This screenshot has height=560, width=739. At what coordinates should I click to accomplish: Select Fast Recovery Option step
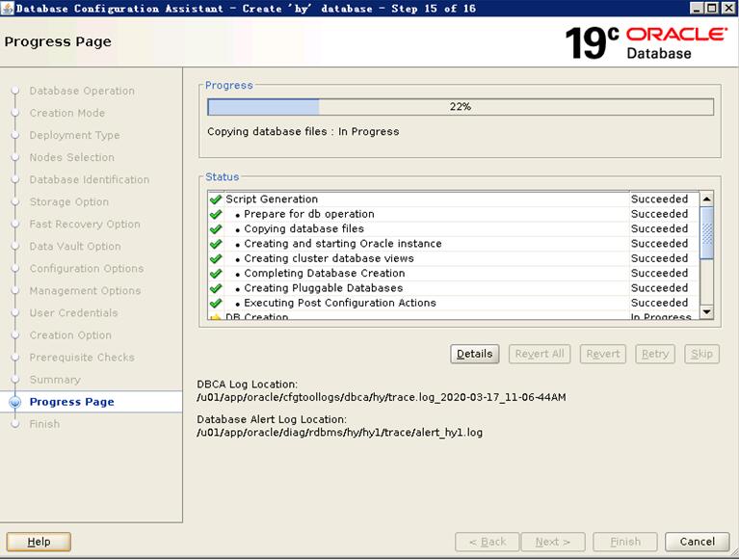[85, 224]
